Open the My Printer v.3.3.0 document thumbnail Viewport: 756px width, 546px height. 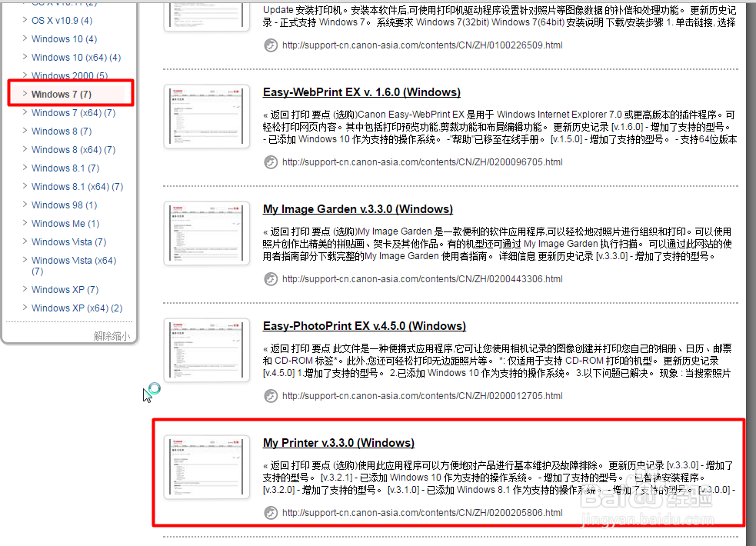(206, 467)
